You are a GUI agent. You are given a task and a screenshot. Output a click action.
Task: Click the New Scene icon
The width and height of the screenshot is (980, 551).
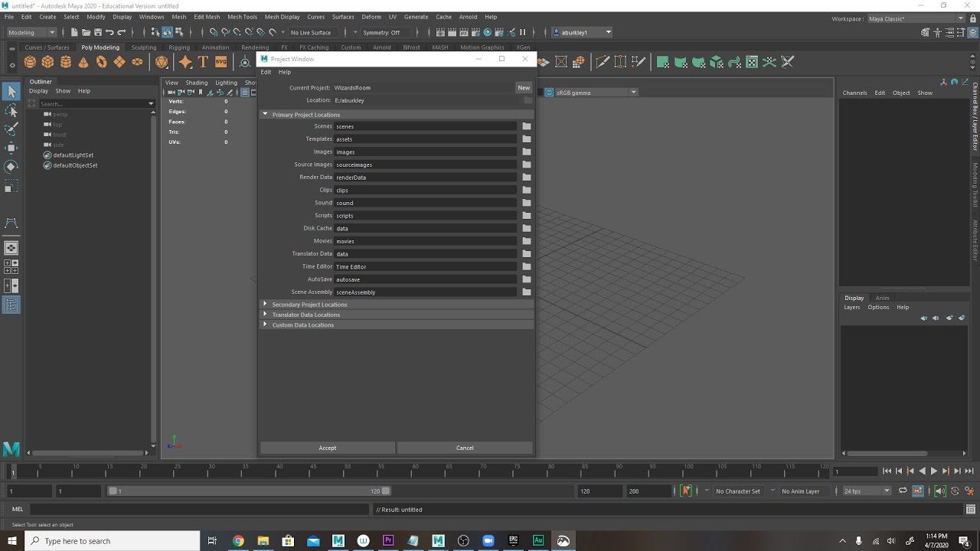pos(74,32)
